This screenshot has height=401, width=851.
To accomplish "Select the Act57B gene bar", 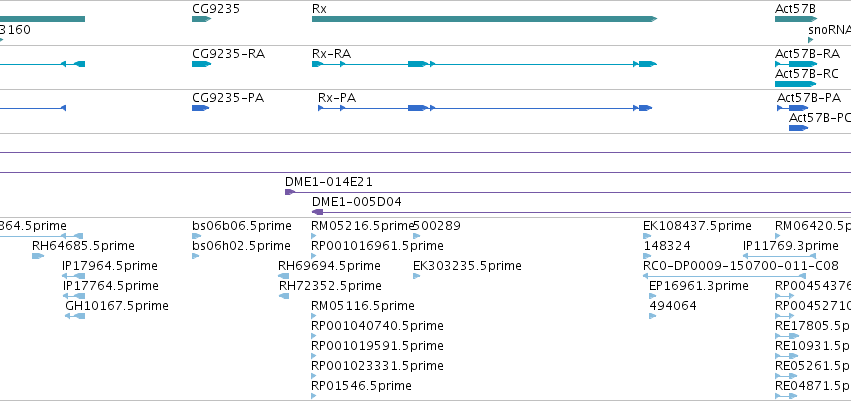I will tap(796, 19).
